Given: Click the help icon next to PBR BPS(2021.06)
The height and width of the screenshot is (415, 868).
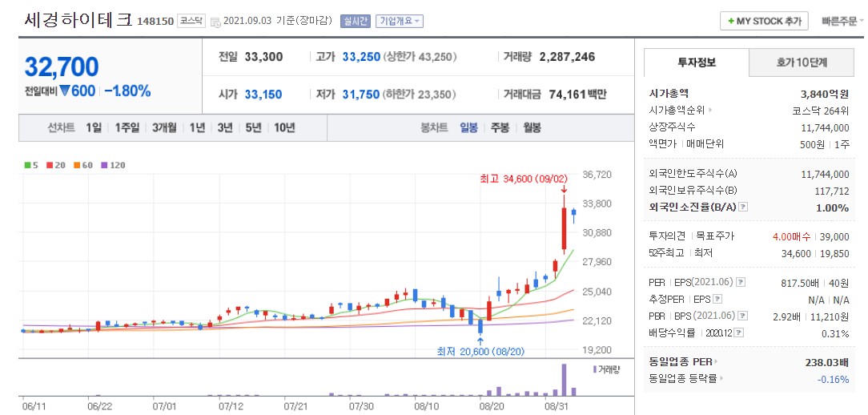Looking at the screenshot, I should pos(743,316).
